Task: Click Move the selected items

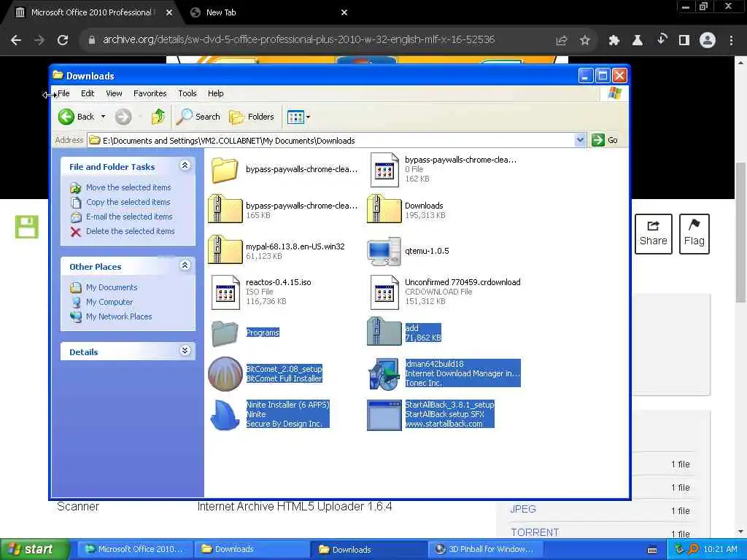Action: pyautogui.click(x=128, y=187)
